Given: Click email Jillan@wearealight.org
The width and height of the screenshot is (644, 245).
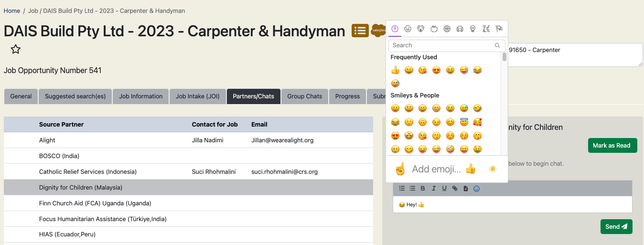Looking at the screenshot, I should 282,140.
